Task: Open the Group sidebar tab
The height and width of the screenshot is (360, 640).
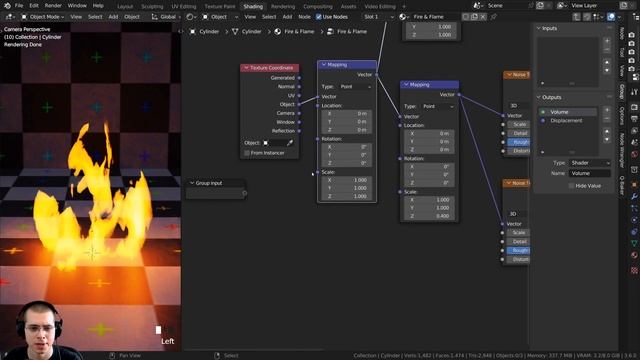Action: (x=622, y=91)
